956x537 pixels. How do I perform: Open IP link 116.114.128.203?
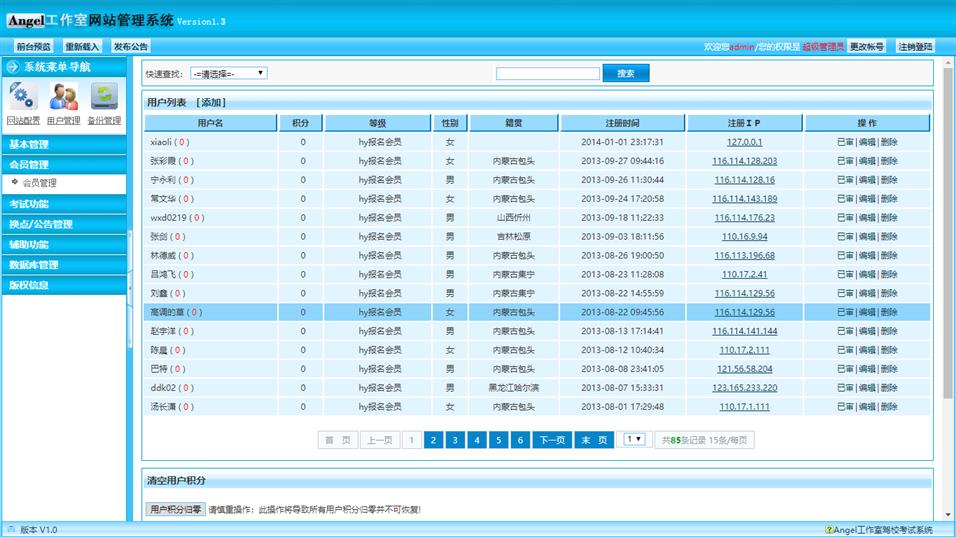coord(744,161)
